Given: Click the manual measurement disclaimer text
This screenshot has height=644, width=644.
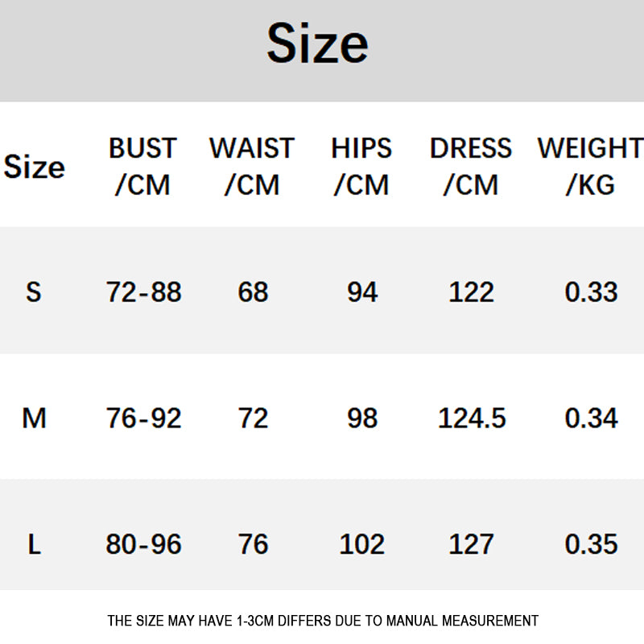Looking at the screenshot, I should point(323,621).
